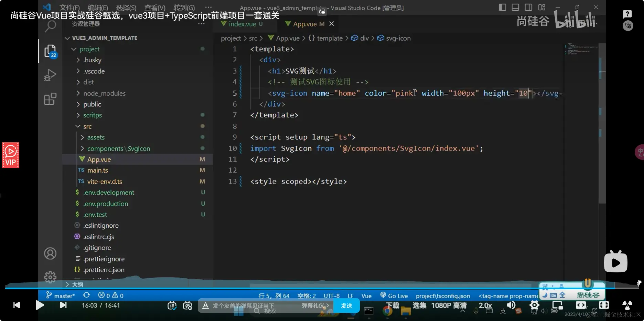This screenshot has width=644, height=321.
Task: Click the video player settings gear
Action: [x=534, y=305]
